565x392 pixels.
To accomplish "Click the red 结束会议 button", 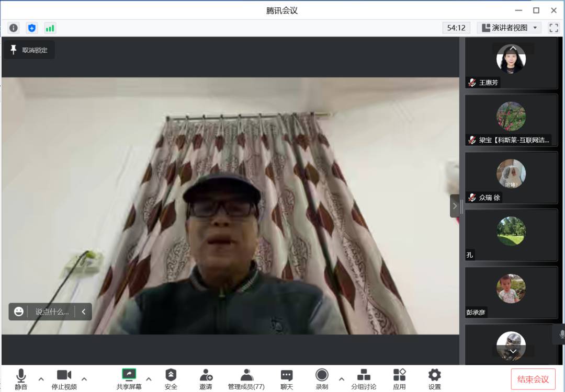I will click(x=533, y=379).
